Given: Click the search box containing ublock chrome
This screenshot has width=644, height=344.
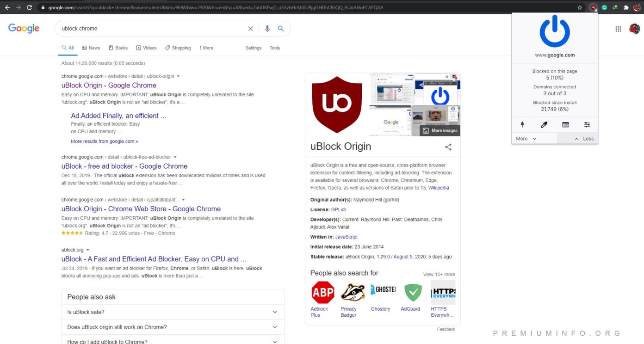Looking at the screenshot, I should coord(153,29).
